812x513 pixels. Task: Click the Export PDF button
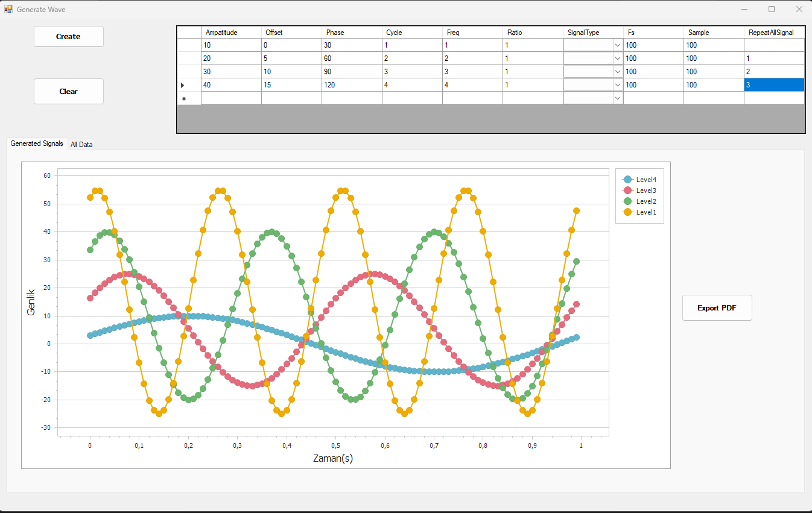tap(717, 307)
